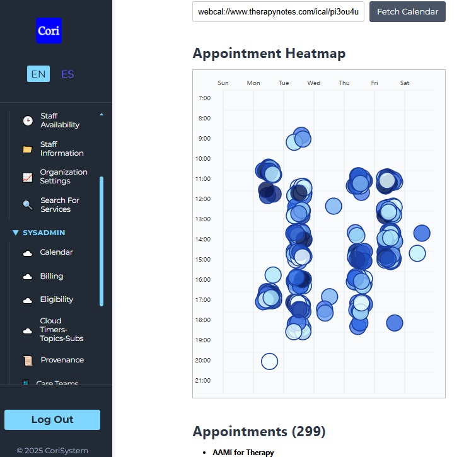Click the SYSADMIN section header
The width and height of the screenshot is (476, 457).
[44, 233]
